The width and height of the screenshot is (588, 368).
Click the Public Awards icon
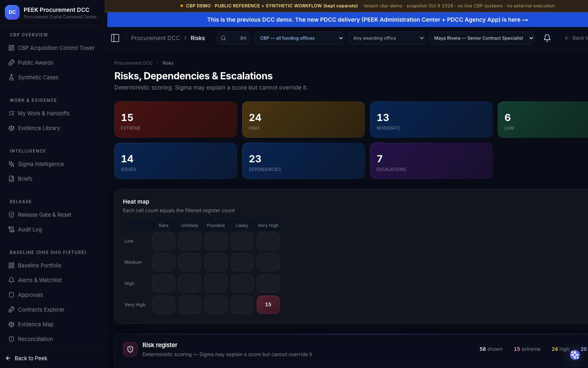pyautogui.click(x=11, y=63)
